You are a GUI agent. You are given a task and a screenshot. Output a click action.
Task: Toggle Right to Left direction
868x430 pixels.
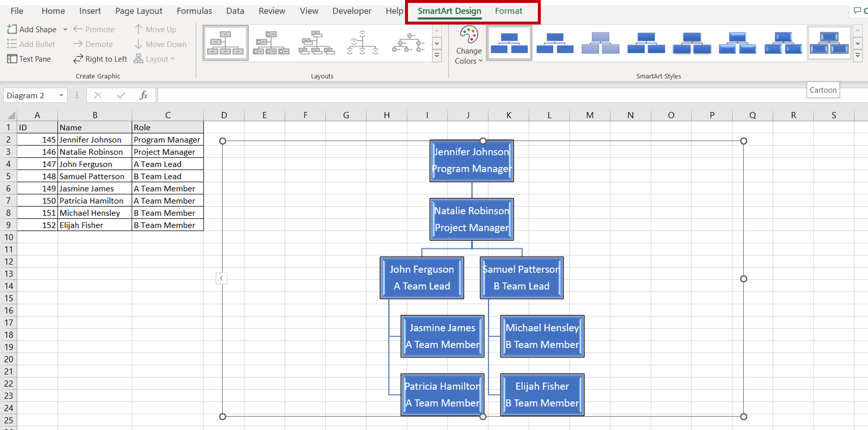[100, 59]
